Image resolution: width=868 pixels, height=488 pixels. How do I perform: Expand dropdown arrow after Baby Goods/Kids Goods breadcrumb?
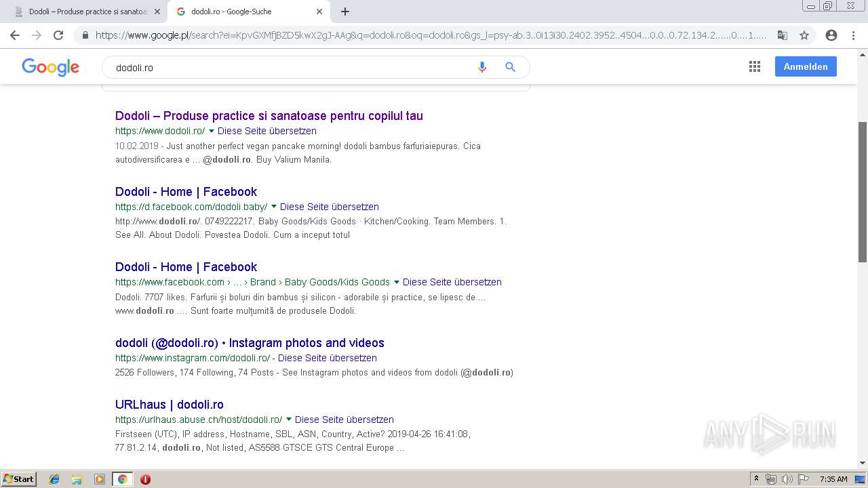[x=397, y=282]
